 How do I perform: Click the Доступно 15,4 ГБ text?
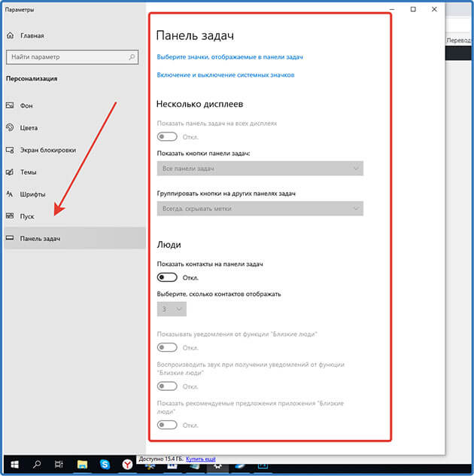click(x=161, y=459)
